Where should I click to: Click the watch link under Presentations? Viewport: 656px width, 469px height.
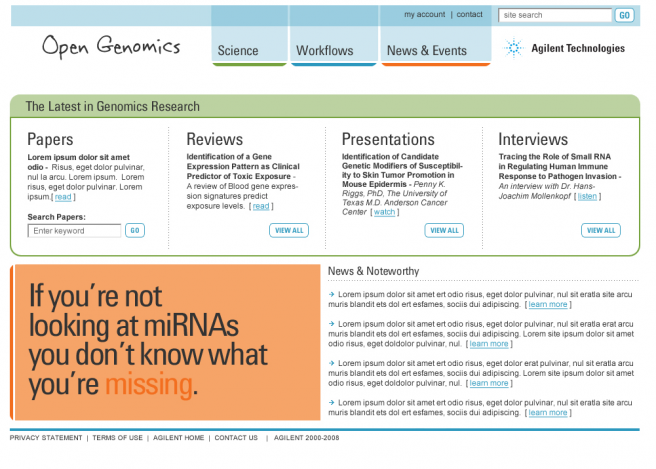[384, 212]
